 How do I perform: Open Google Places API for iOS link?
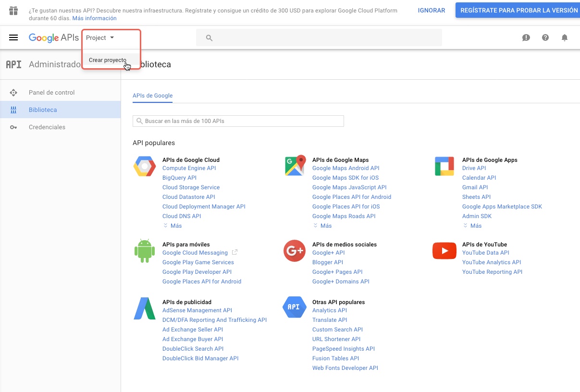pyautogui.click(x=346, y=207)
